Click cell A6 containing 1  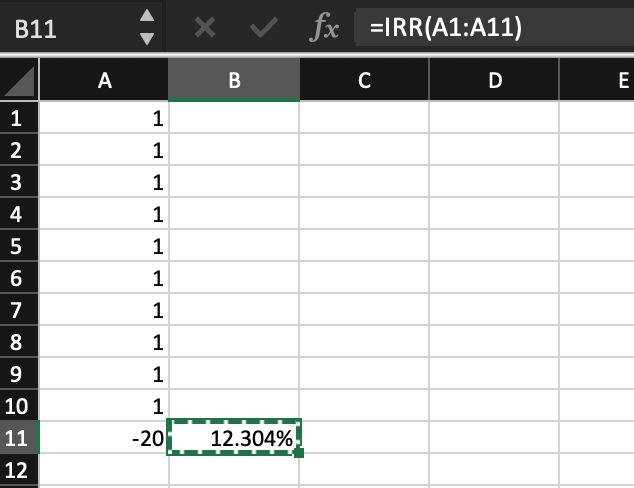(104, 277)
